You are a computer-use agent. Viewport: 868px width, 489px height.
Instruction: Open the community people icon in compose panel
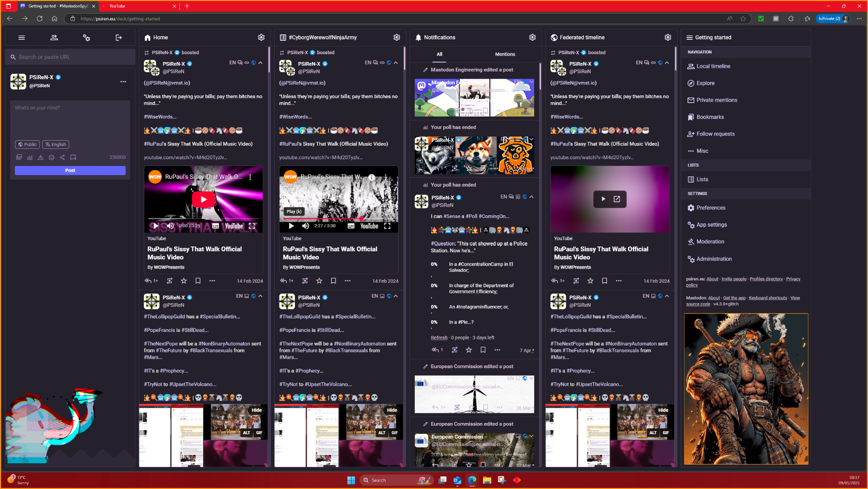click(54, 38)
